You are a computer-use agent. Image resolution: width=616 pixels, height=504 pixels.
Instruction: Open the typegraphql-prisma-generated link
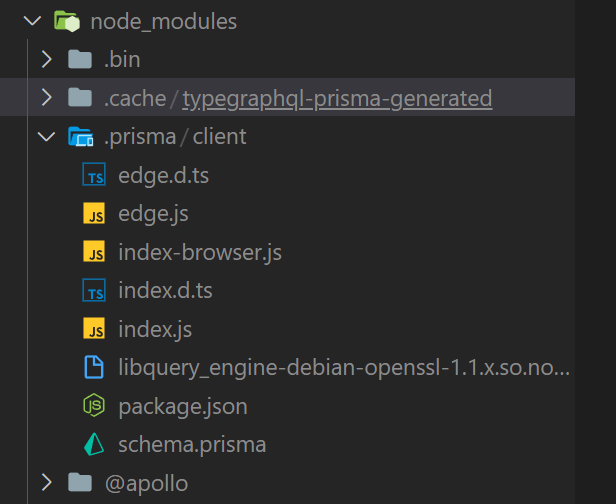pos(337,99)
